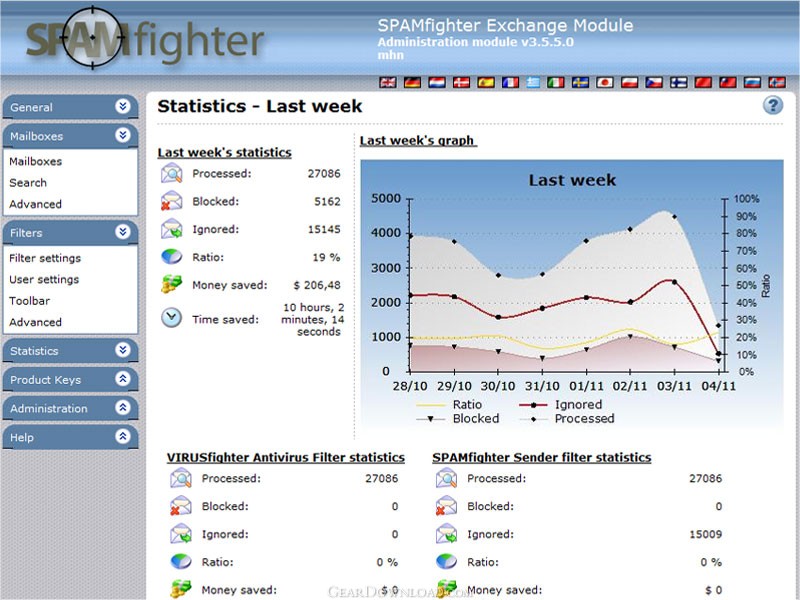Click last week's Processed value 27086
The image size is (800, 600).
pos(323,173)
